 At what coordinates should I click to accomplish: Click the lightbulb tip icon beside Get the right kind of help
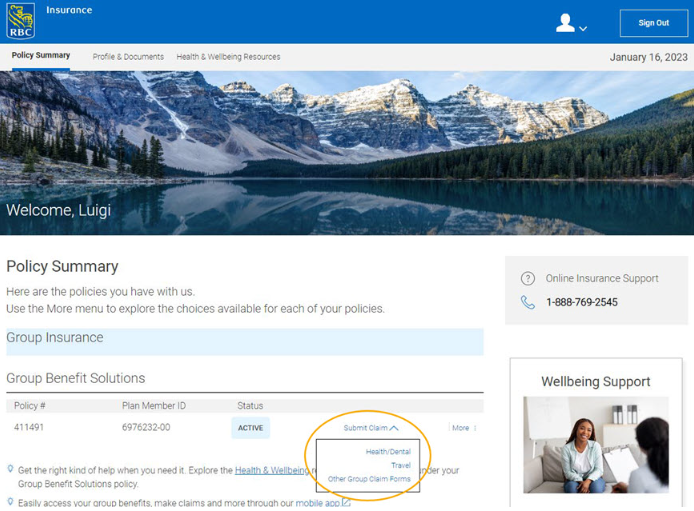click(x=10, y=469)
